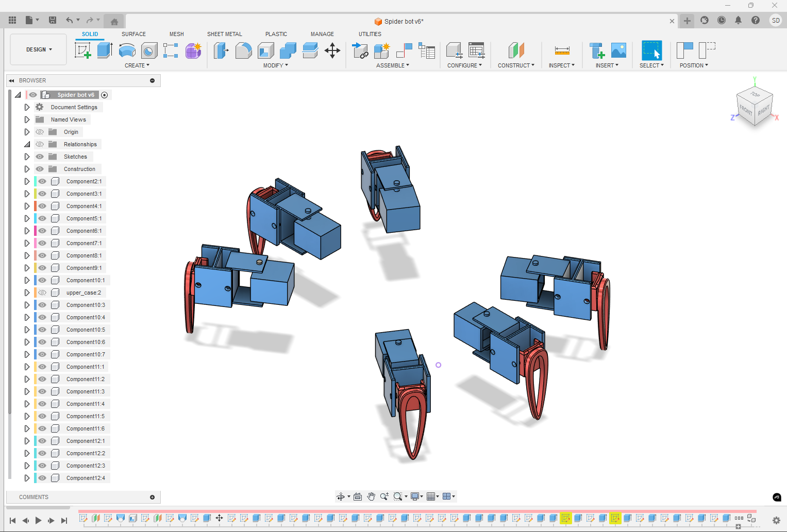Expand the Component11:3 tree node
Viewport: 787px width, 532px height.
(27, 391)
